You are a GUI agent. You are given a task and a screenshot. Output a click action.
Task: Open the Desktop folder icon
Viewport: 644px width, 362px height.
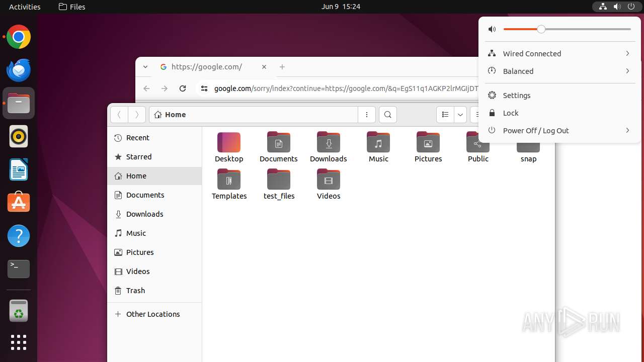tap(229, 147)
